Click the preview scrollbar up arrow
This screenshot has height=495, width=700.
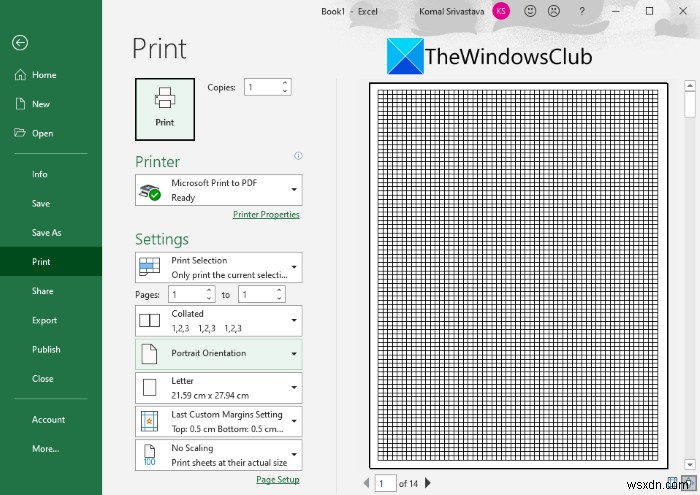tap(690, 86)
